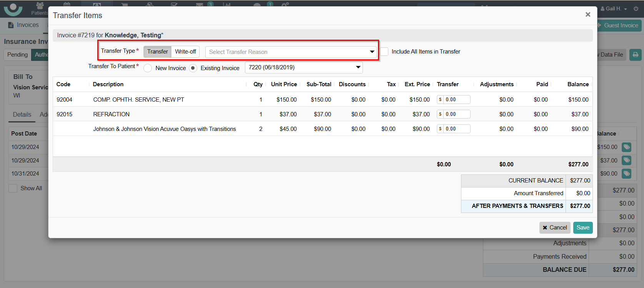Open the existing invoice 7220 dropdown

(x=304, y=67)
